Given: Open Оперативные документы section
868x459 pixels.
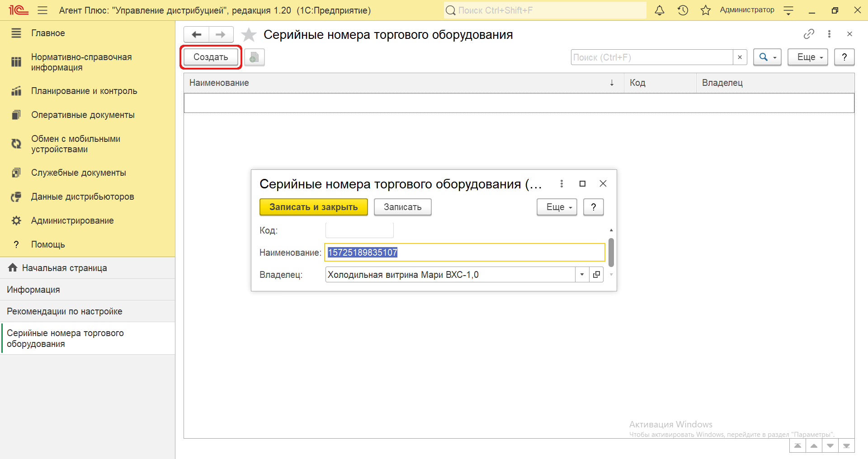Looking at the screenshot, I should click(x=87, y=115).
